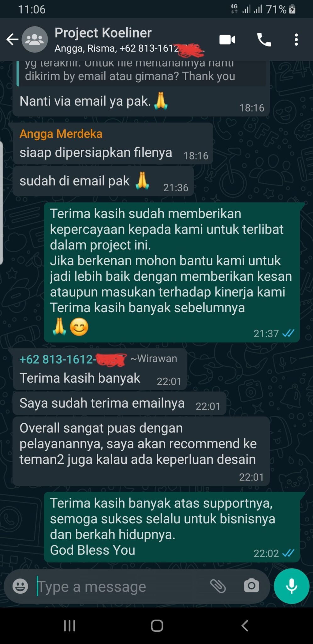Tap the Android home button

[157, 625]
